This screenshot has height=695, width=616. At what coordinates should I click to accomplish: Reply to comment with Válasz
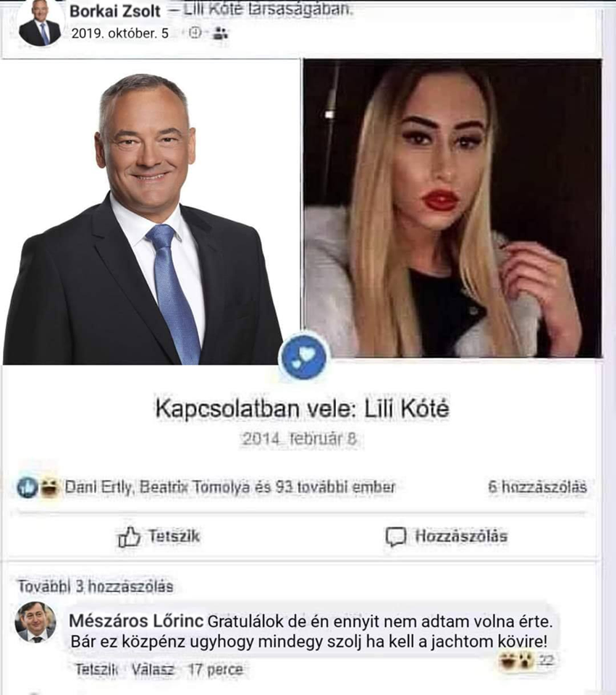click(153, 669)
